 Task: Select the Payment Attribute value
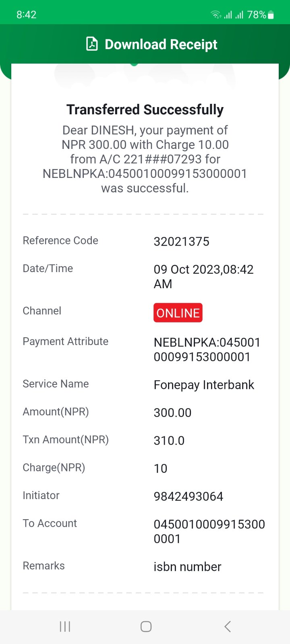[207, 349]
